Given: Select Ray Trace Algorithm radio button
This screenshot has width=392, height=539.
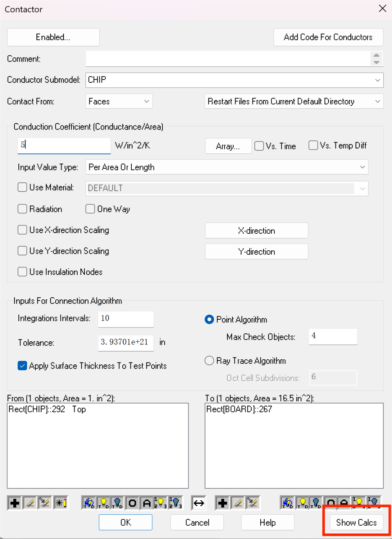Looking at the screenshot, I should (209, 361).
